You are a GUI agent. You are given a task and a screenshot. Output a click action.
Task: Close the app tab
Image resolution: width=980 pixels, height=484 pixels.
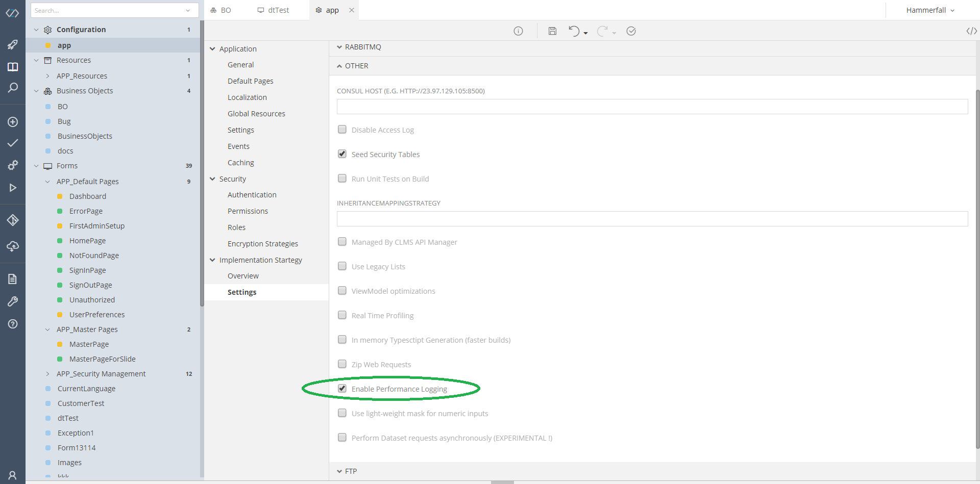(x=352, y=10)
